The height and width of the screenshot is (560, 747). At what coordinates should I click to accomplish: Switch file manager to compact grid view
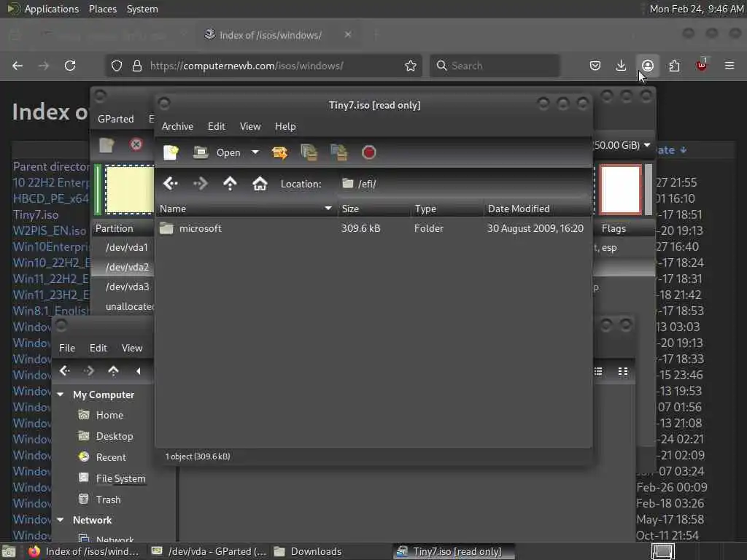click(623, 371)
